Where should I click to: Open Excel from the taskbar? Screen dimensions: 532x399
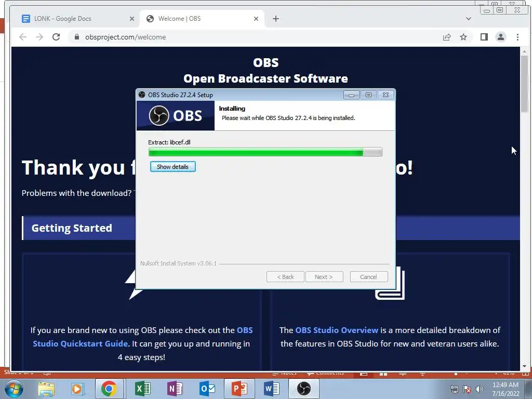click(142, 389)
